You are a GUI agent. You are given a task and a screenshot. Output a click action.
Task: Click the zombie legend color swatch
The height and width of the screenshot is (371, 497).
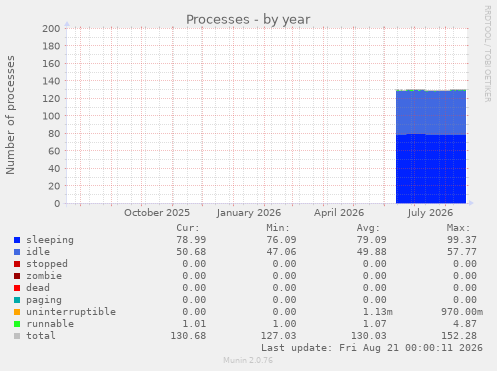pyautogui.click(x=17, y=276)
